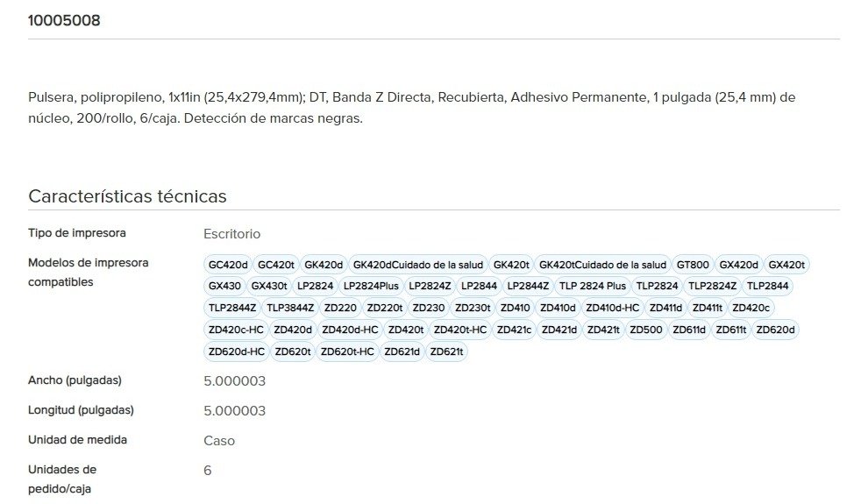The width and height of the screenshot is (868, 504).
Task: Choose the ZD230t model chip
Action: [473, 308]
